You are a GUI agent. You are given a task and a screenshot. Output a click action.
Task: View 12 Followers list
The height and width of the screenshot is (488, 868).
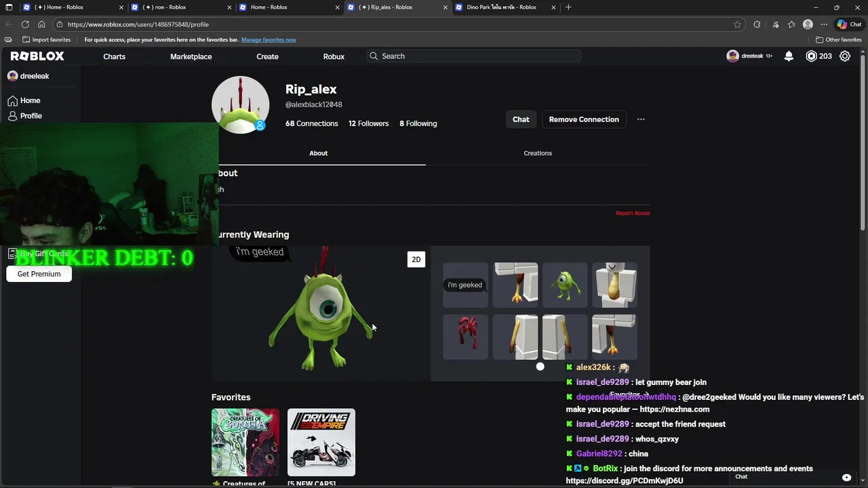point(368,123)
